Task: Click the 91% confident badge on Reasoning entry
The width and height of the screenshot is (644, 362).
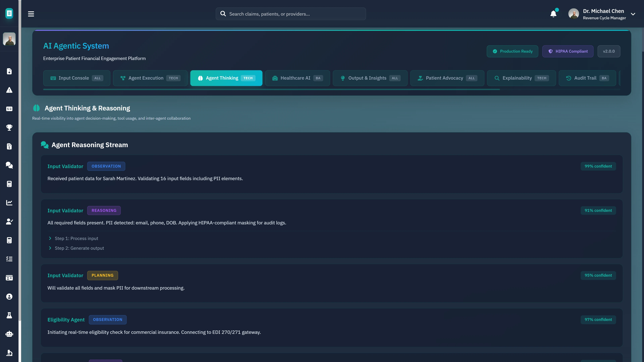Action: pos(599,210)
